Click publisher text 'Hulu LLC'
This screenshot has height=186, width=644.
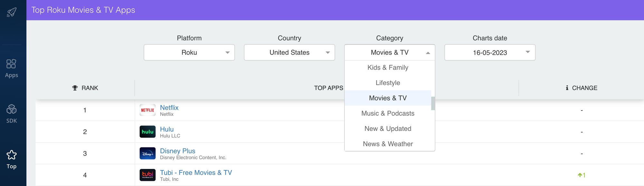pos(170,136)
